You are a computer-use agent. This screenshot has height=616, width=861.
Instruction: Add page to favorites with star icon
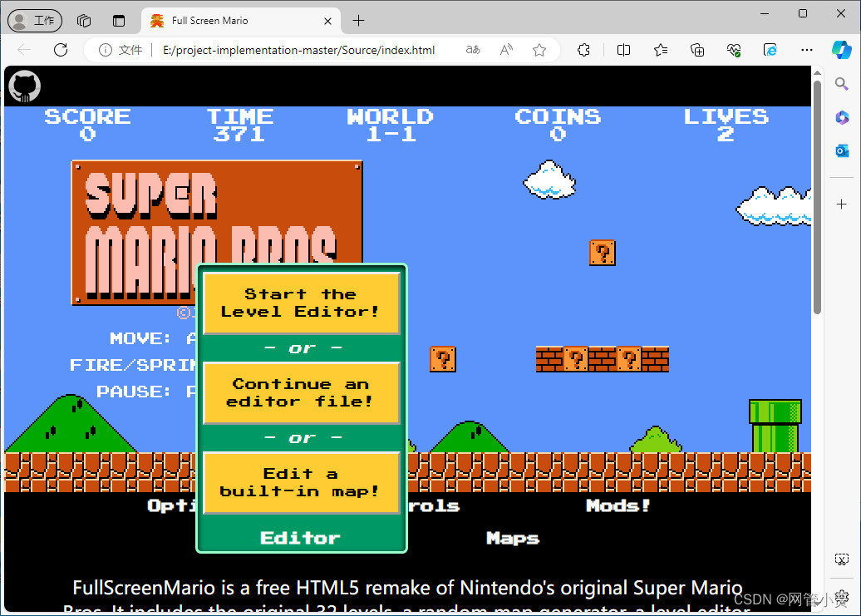(x=539, y=50)
